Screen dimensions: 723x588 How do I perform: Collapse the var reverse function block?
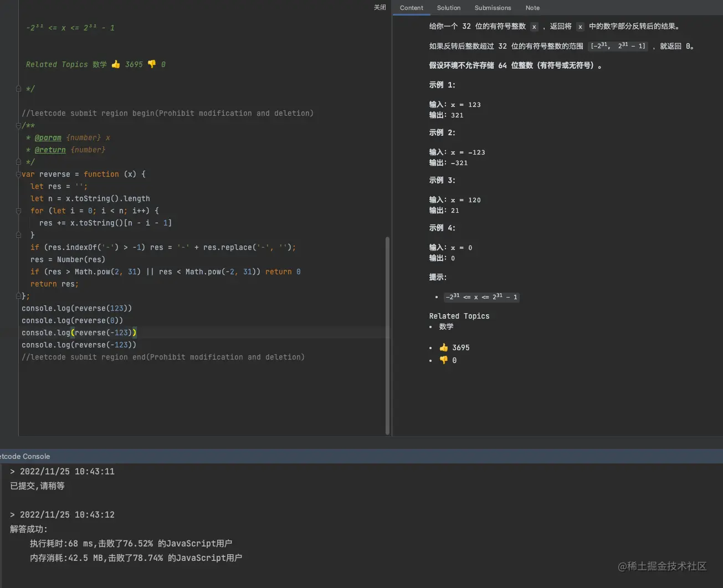point(18,174)
